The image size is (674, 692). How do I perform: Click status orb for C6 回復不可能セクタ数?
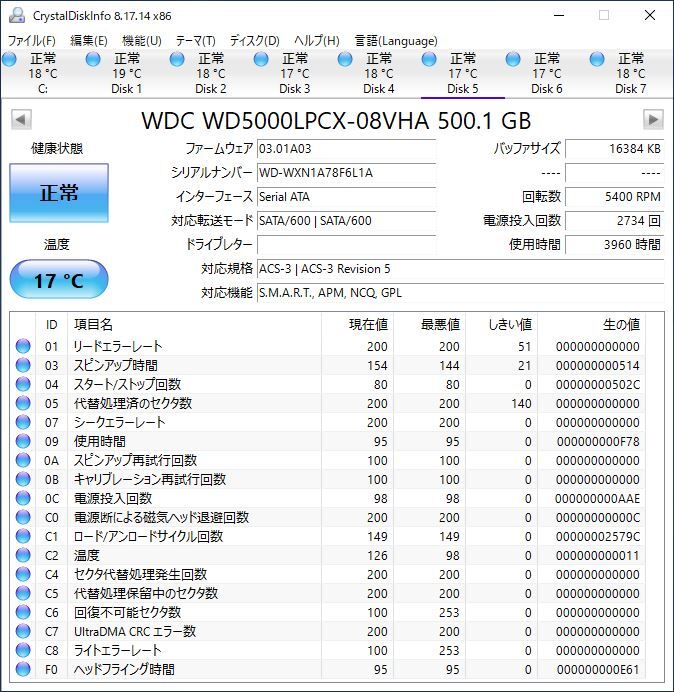click(23, 612)
